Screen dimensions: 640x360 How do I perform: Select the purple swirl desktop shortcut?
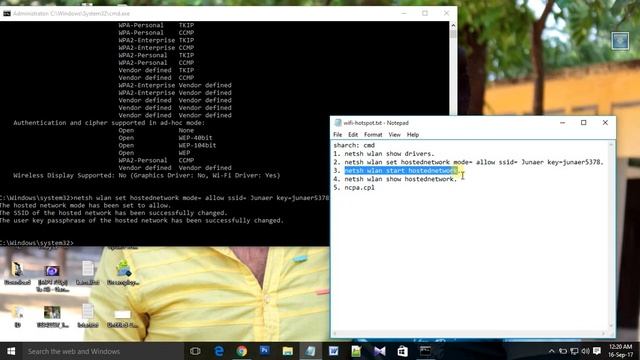52,277
